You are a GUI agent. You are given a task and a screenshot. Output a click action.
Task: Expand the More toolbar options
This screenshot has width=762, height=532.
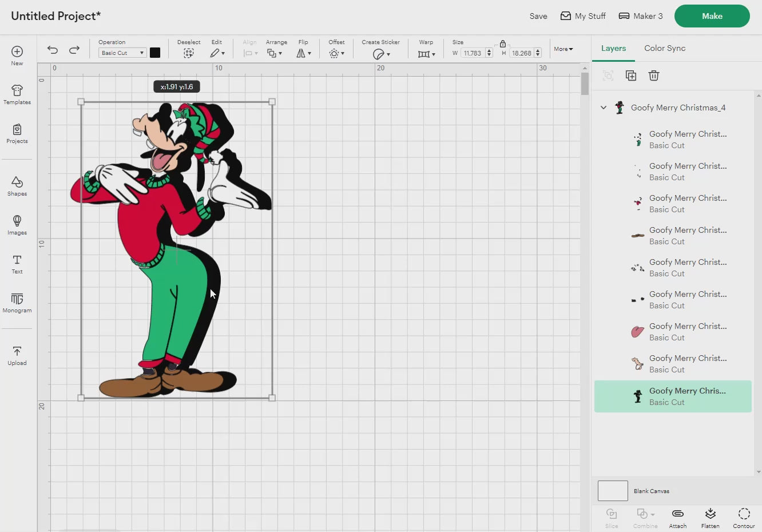pos(563,49)
